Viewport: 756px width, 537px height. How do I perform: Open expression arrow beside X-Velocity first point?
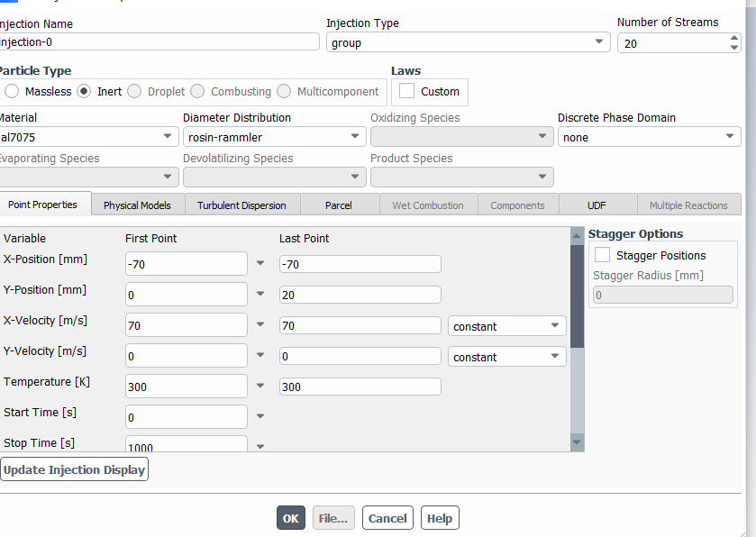[260, 325]
